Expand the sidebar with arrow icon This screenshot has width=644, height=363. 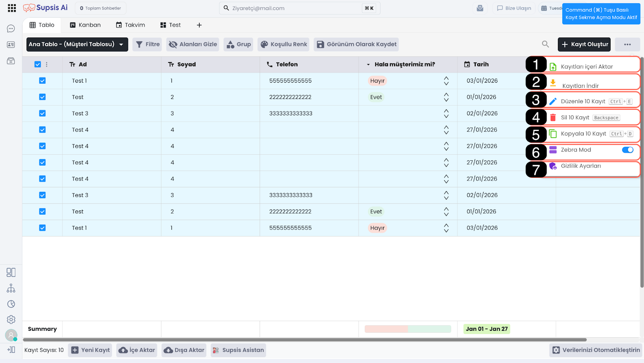(11, 350)
